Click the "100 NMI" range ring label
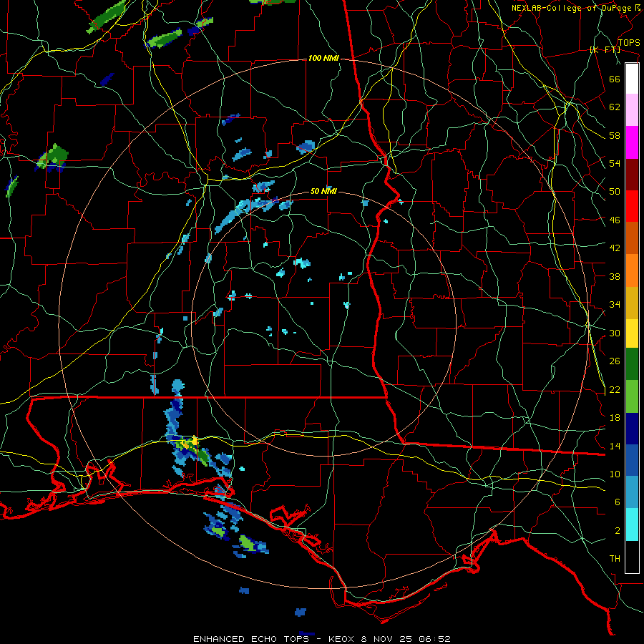Screen dimensions: 644x644 pos(323,59)
